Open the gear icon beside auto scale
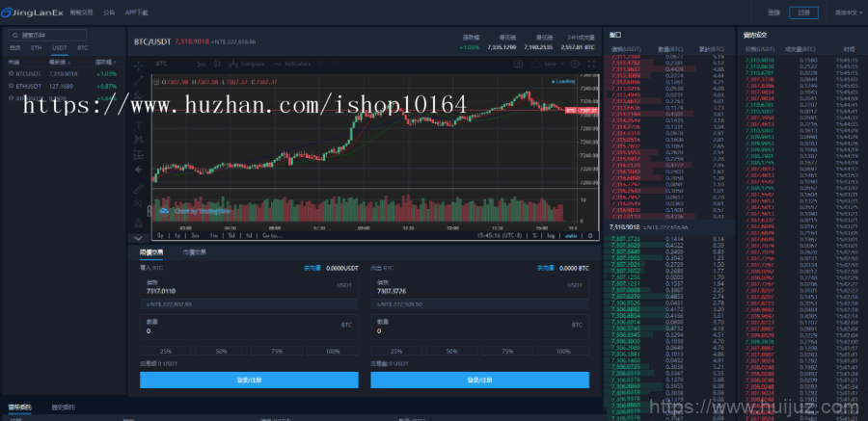868x421 pixels. [x=590, y=235]
